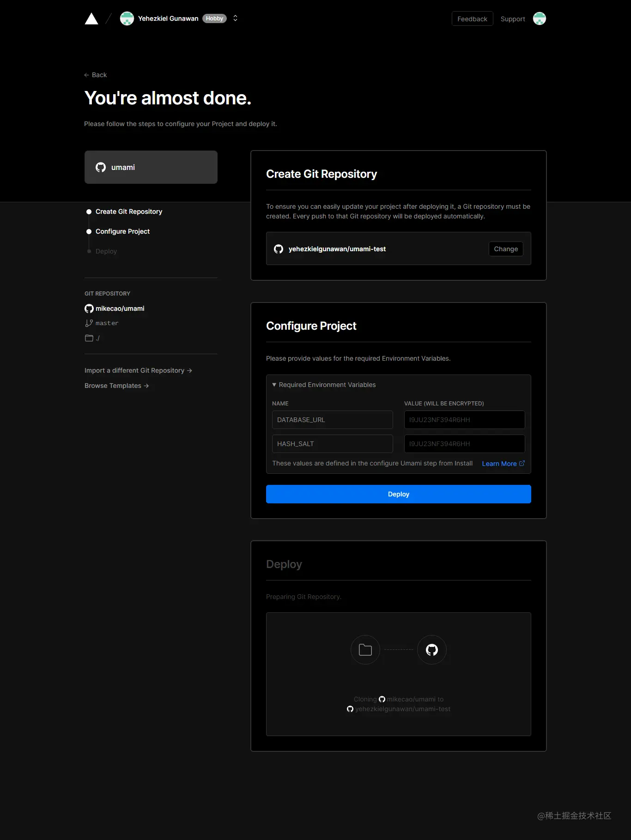Go to Support link
The image size is (631, 840).
(x=513, y=19)
